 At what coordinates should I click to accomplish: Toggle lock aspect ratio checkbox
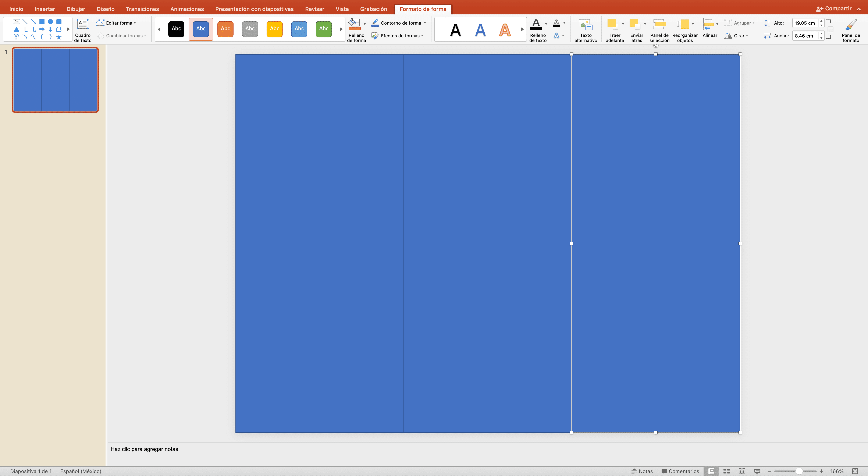[830, 29]
